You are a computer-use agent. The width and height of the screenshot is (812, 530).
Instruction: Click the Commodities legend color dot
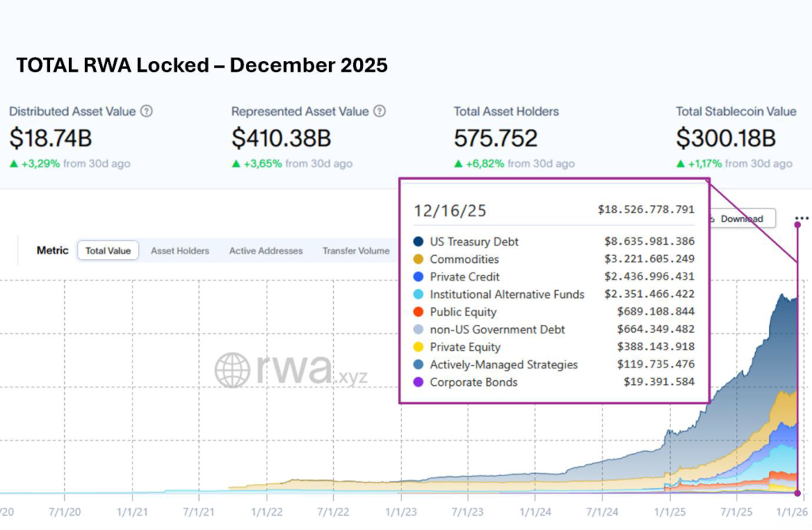(418, 259)
